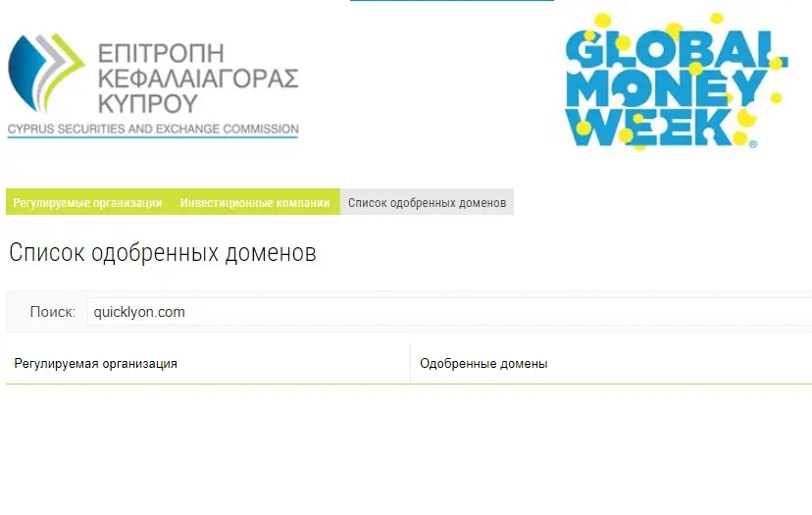812x515 pixels.
Task: Go to Регулируемые организации breadcrumb
Action: point(87,203)
